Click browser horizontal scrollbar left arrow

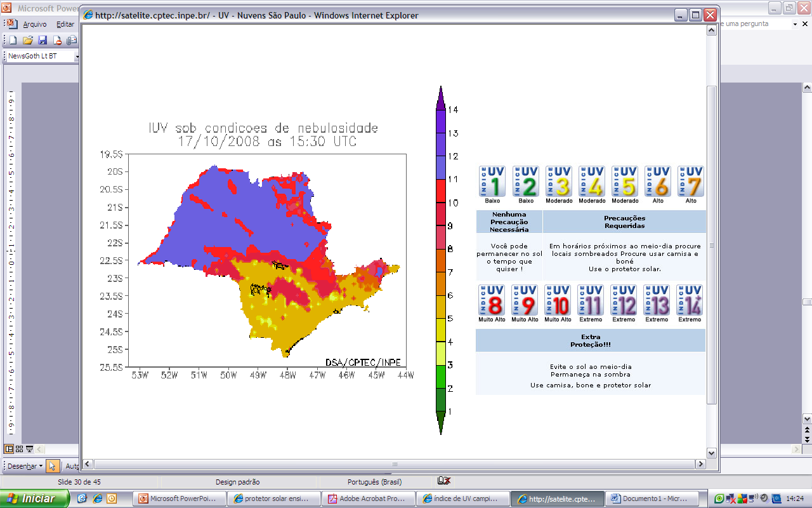pos(88,464)
